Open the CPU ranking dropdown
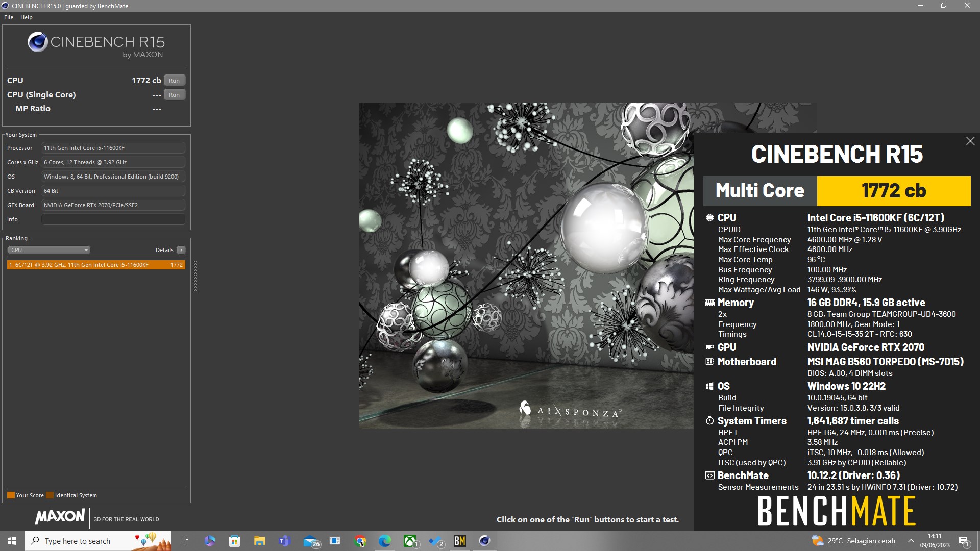980x551 pixels. pyautogui.click(x=49, y=250)
